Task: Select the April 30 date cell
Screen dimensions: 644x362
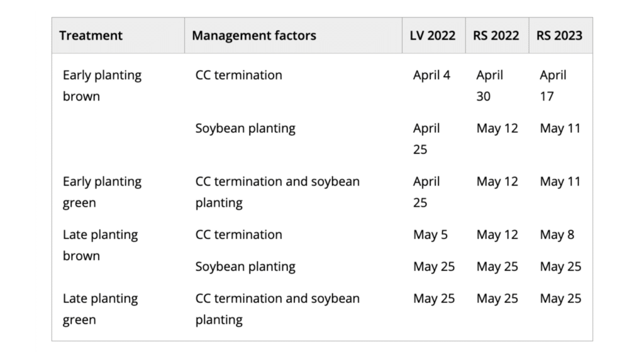Action: pos(489,85)
